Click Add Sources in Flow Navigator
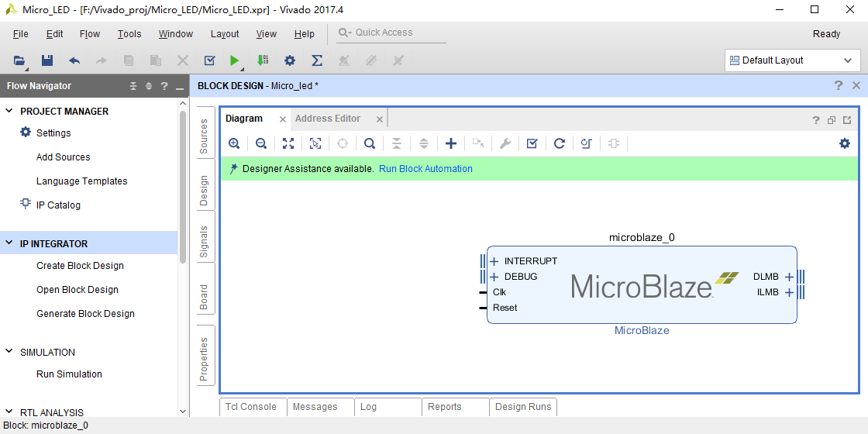 click(63, 157)
